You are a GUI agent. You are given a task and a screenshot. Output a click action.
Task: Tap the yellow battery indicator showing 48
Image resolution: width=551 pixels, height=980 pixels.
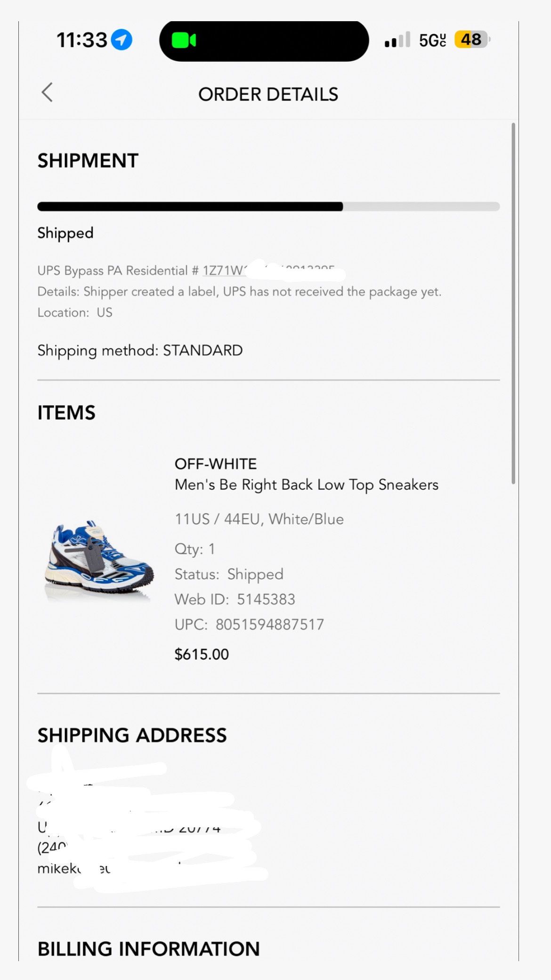point(470,40)
